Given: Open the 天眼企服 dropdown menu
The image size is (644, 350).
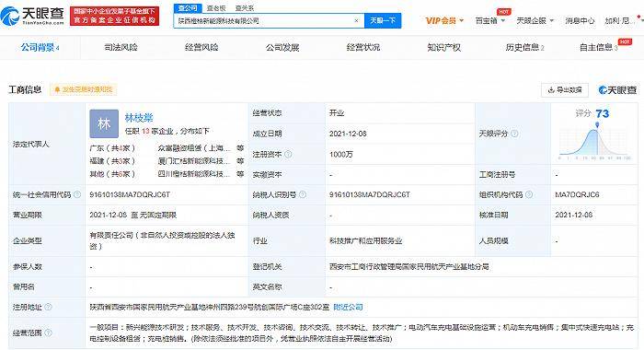Looking at the screenshot, I should 535,20.
